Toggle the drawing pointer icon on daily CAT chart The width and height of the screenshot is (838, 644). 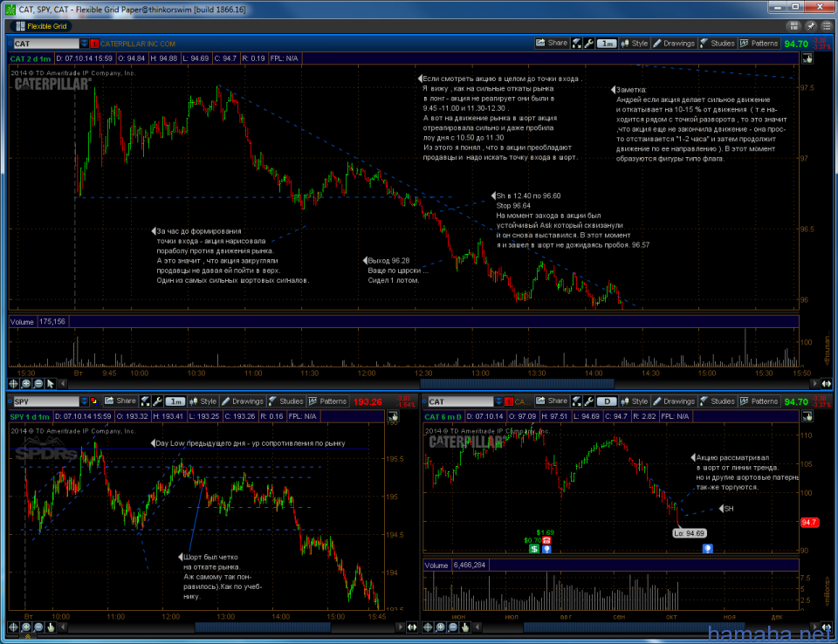(807, 416)
